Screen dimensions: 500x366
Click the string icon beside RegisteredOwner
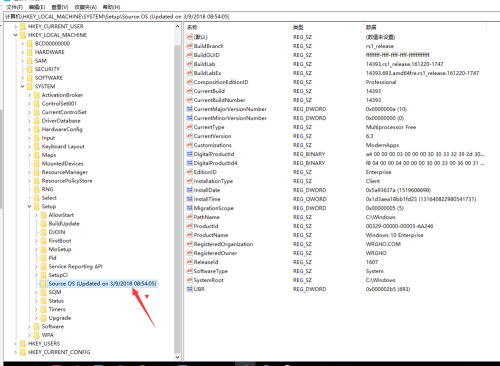pyautogui.click(x=190, y=253)
